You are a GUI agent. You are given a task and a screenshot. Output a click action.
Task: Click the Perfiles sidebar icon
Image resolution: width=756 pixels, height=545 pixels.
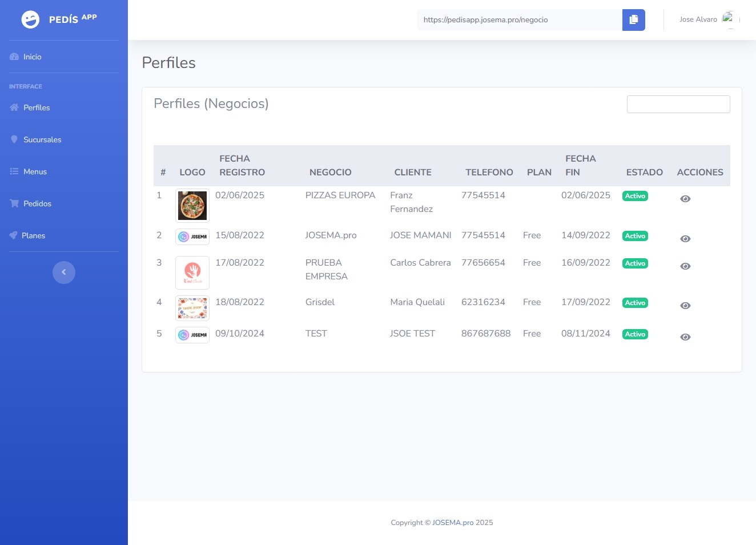(x=14, y=107)
